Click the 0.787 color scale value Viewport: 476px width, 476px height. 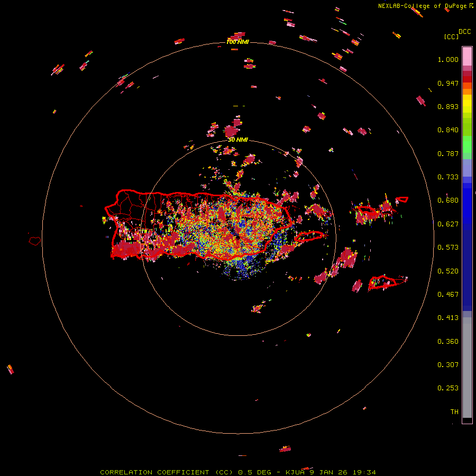click(x=448, y=153)
